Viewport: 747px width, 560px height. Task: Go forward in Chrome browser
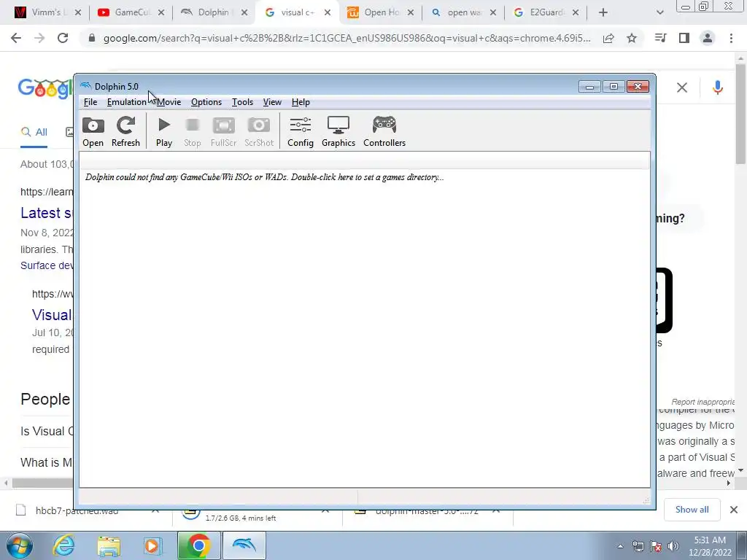tap(39, 38)
